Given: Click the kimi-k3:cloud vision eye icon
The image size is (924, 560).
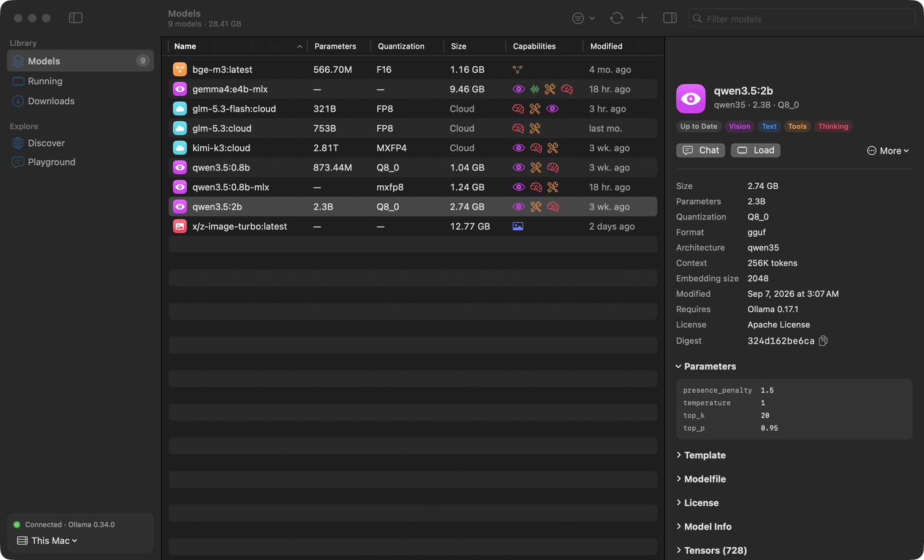Looking at the screenshot, I should tap(519, 148).
